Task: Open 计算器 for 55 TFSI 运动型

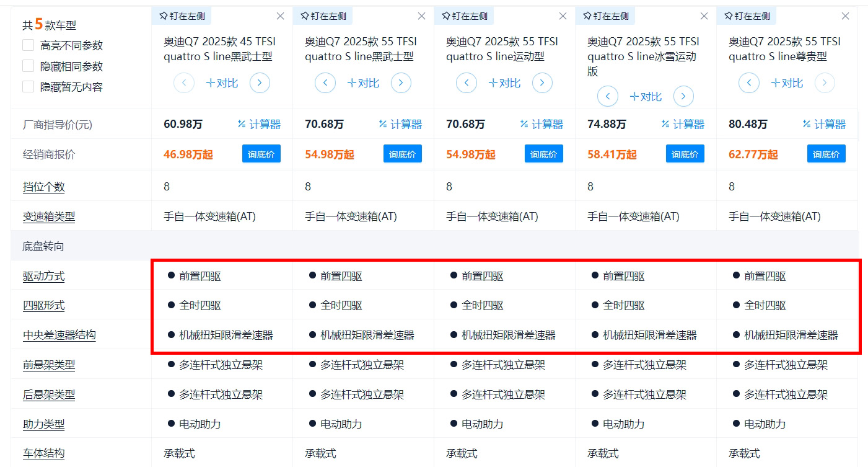Action: [x=541, y=124]
